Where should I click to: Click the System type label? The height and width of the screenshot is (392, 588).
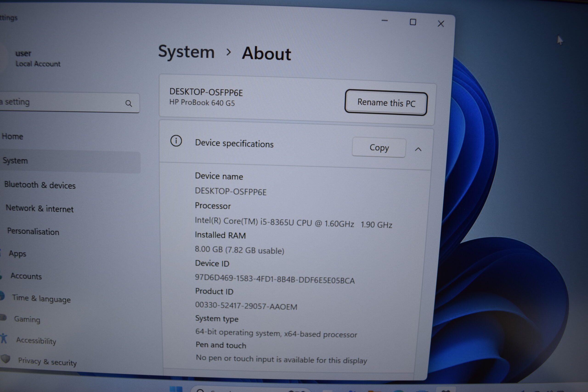(x=217, y=319)
